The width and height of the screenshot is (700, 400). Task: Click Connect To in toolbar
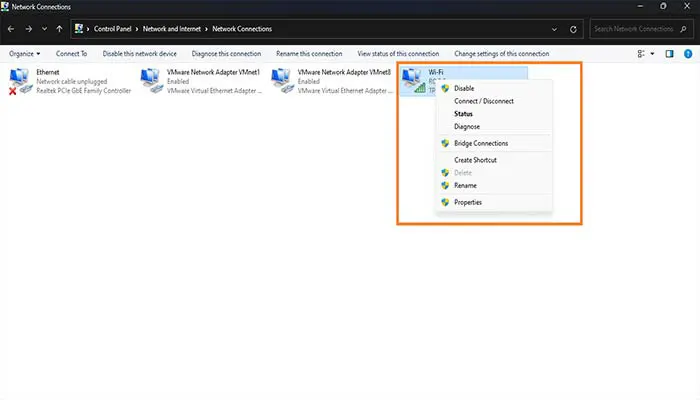tap(71, 54)
